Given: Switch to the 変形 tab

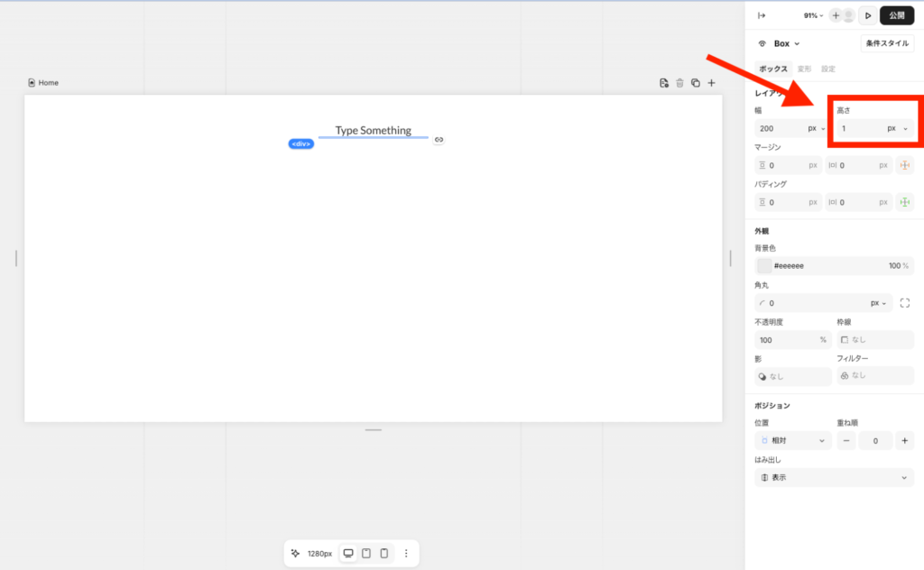Looking at the screenshot, I should (x=804, y=69).
